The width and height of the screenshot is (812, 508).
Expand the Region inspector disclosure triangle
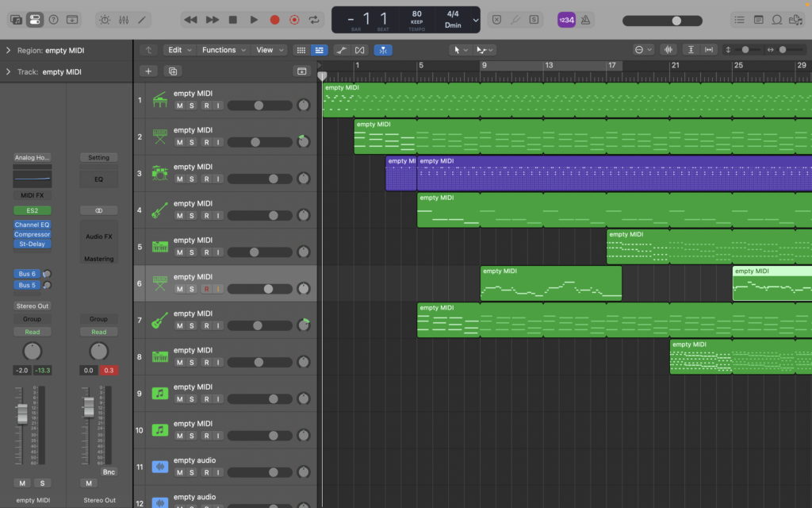[x=8, y=50]
